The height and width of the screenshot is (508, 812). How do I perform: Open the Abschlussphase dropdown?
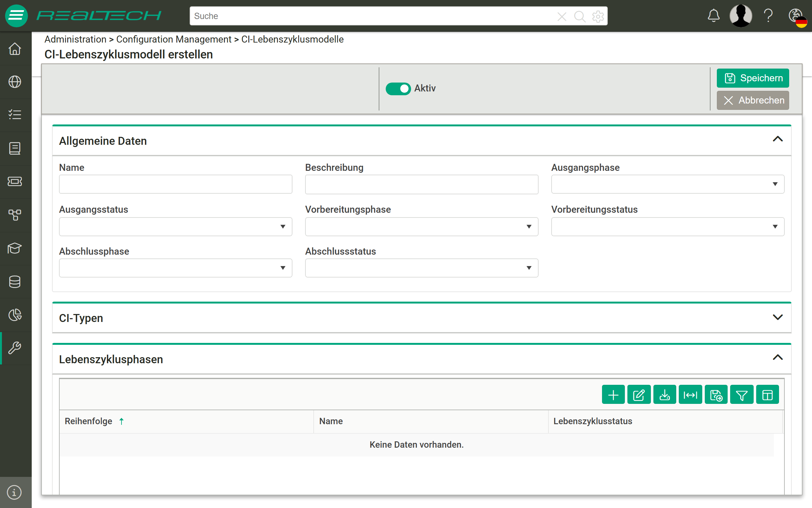[x=175, y=268]
